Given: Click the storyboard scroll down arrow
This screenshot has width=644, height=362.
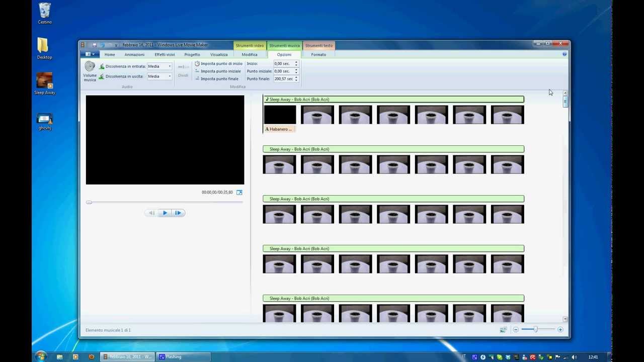Looking at the screenshot, I should pos(566,319).
